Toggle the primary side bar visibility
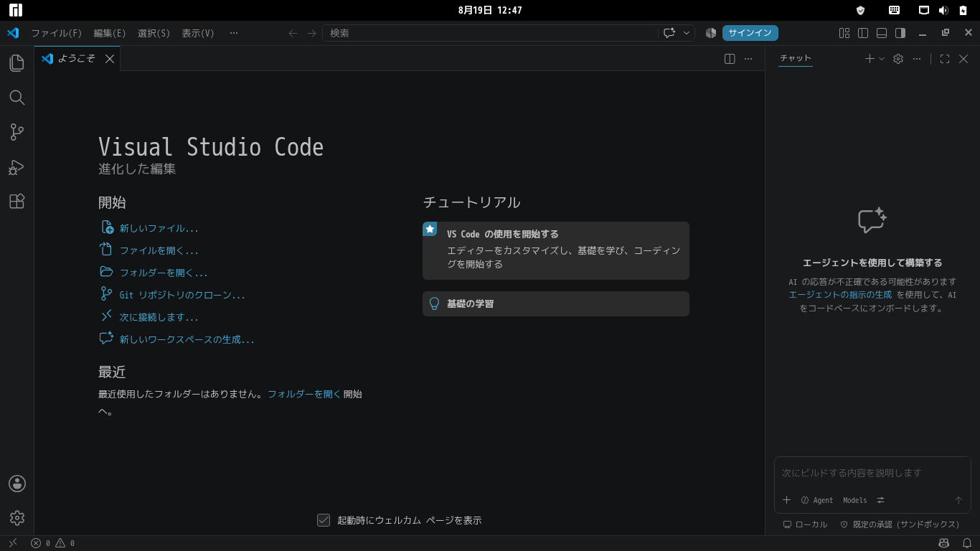Image resolution: width=980 pixels, height=551 pixels. tap(863, 33)
